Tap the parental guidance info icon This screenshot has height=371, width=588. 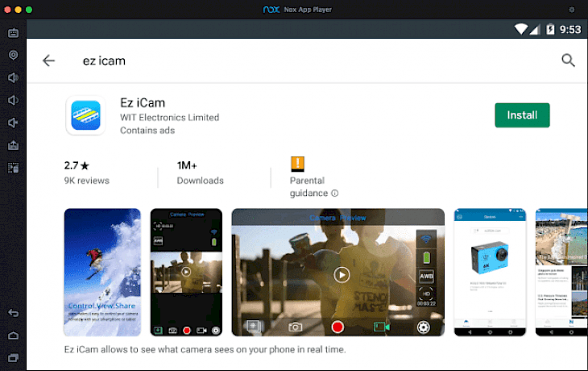point(335,193)
